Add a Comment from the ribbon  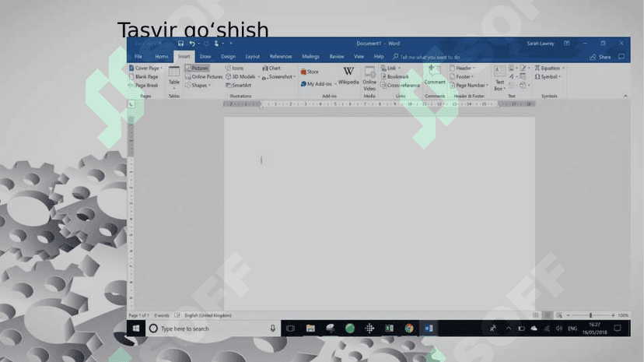(435, 76)
